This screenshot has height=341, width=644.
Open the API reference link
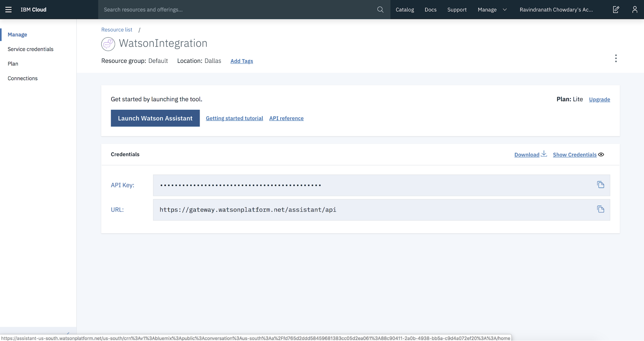[x=286, y=118]
